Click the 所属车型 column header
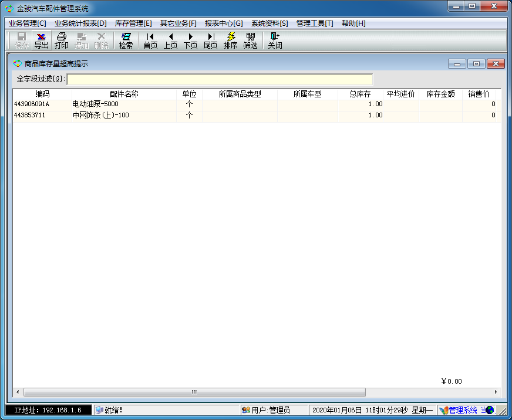Screen dimensions: 512x420 point(308,94)
